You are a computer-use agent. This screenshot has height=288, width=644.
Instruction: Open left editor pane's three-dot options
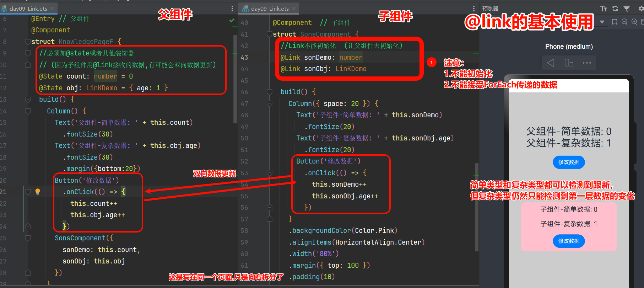pyautogui.click(x=232, y=9)
